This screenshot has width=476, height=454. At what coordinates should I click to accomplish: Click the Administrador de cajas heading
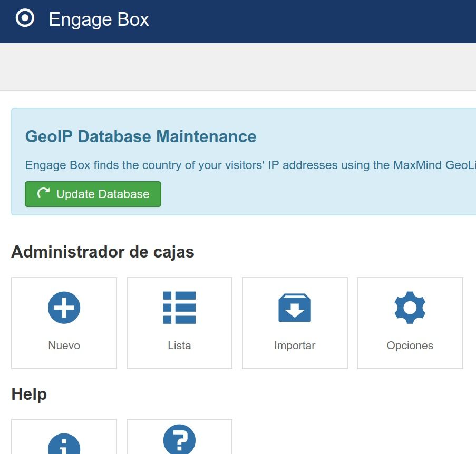click(x=103, y=252)
